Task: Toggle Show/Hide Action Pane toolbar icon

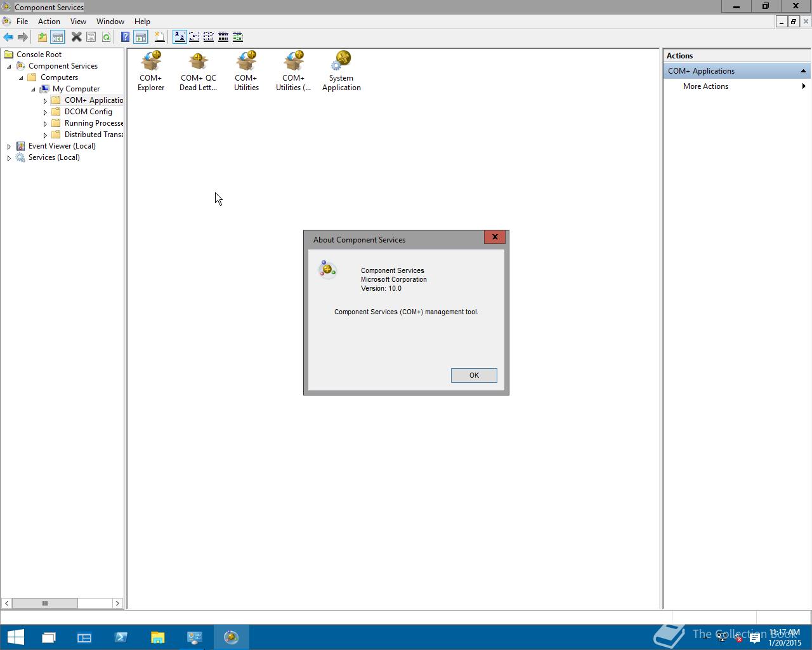Action: 140,37
